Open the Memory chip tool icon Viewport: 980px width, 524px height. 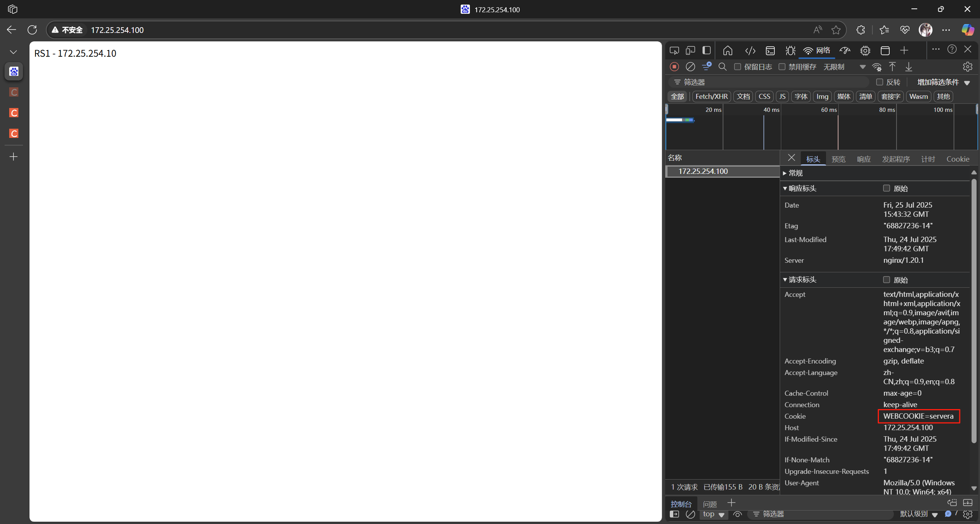(x=865, y=51)
